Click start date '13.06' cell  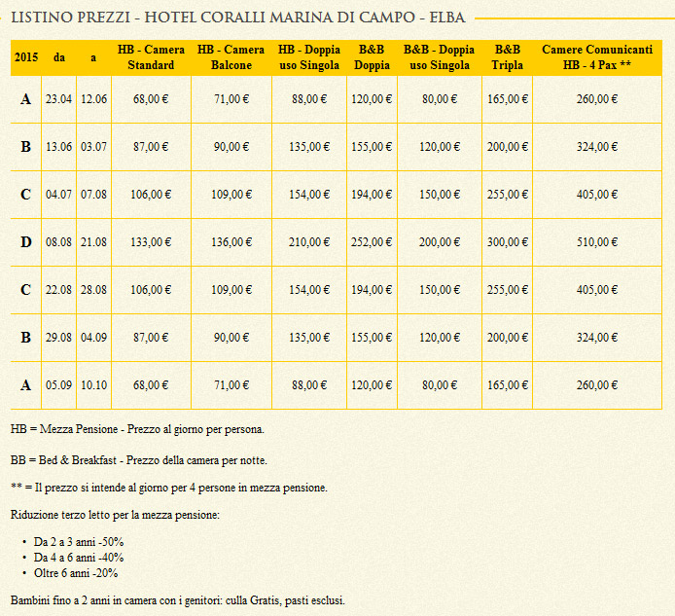[59, 147]
